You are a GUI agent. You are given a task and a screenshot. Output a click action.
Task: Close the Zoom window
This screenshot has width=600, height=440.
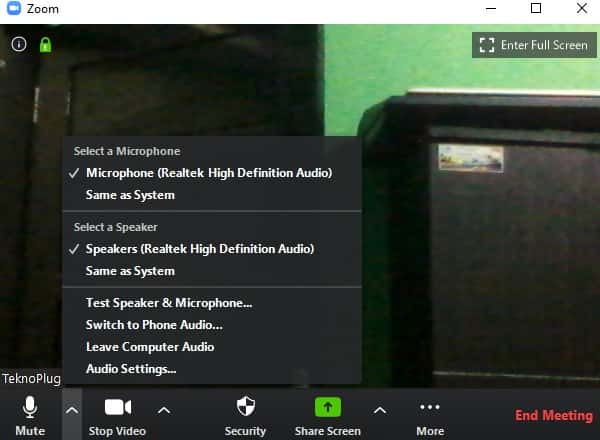click(582, 8)
